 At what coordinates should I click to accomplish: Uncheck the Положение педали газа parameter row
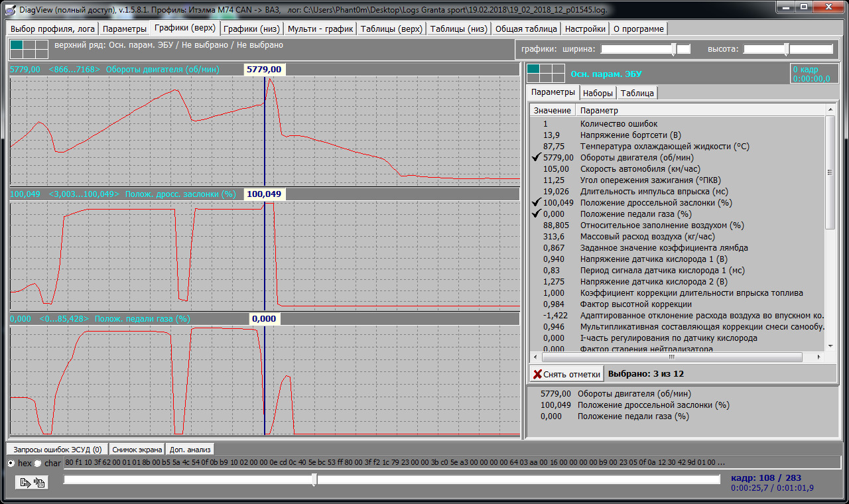coord(677,214)
